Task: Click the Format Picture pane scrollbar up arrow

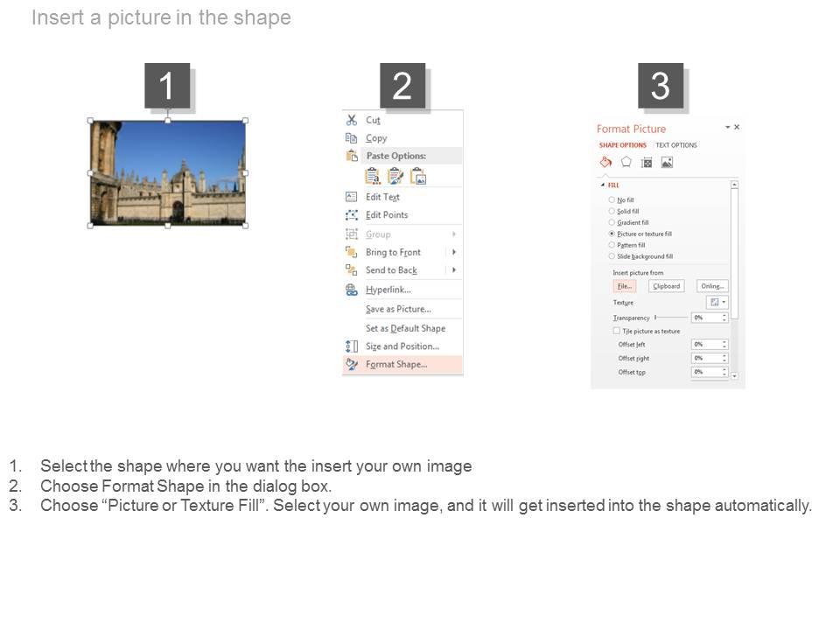Action: (734, 185)
